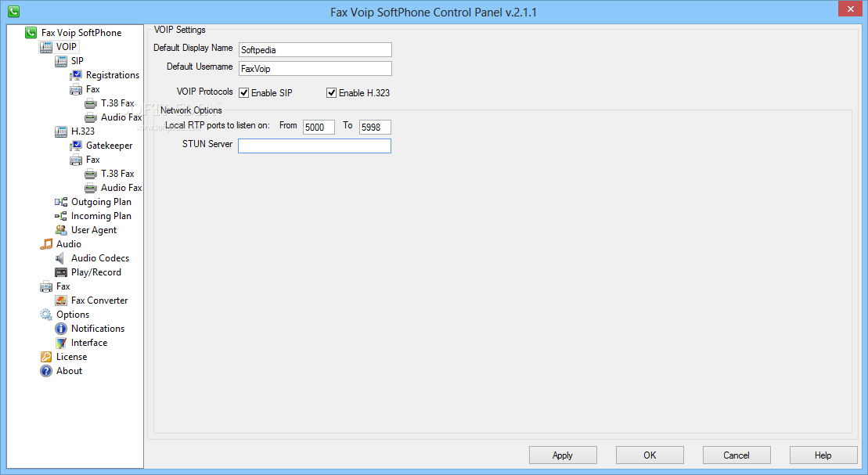868x475 pixels.
Task: Open the Audio Codecs page
Action: [100, 258]
